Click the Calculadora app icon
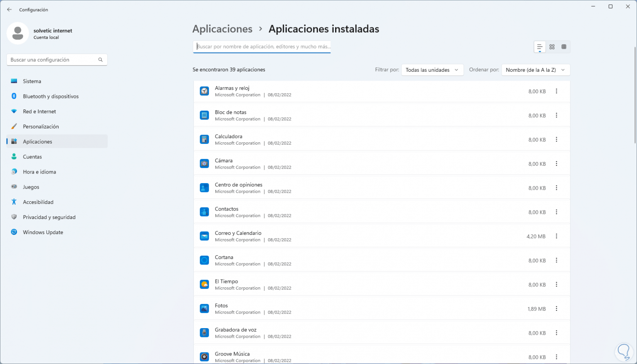The height and width of the screenshot is (364, 637). pos(204,140)
